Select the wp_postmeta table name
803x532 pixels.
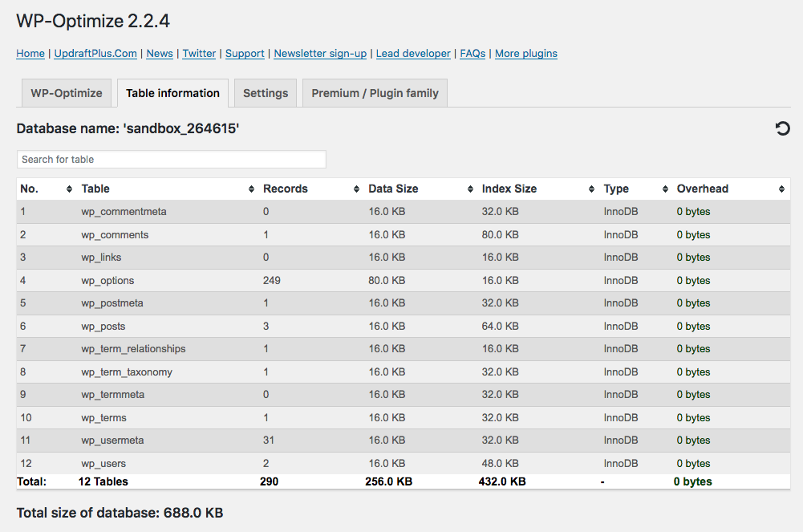click(112, 303)
